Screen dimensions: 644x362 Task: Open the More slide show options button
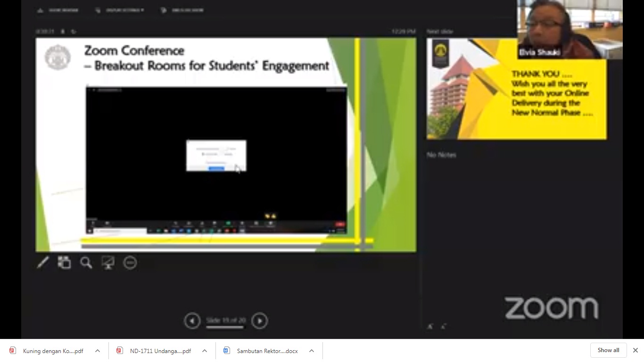tap(130, 263)
